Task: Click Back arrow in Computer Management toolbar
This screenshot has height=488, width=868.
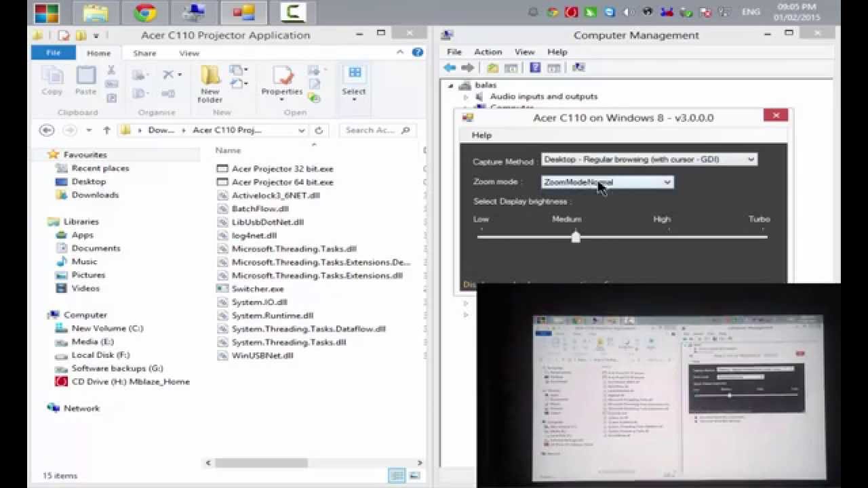Action: [x=450, y=68]
